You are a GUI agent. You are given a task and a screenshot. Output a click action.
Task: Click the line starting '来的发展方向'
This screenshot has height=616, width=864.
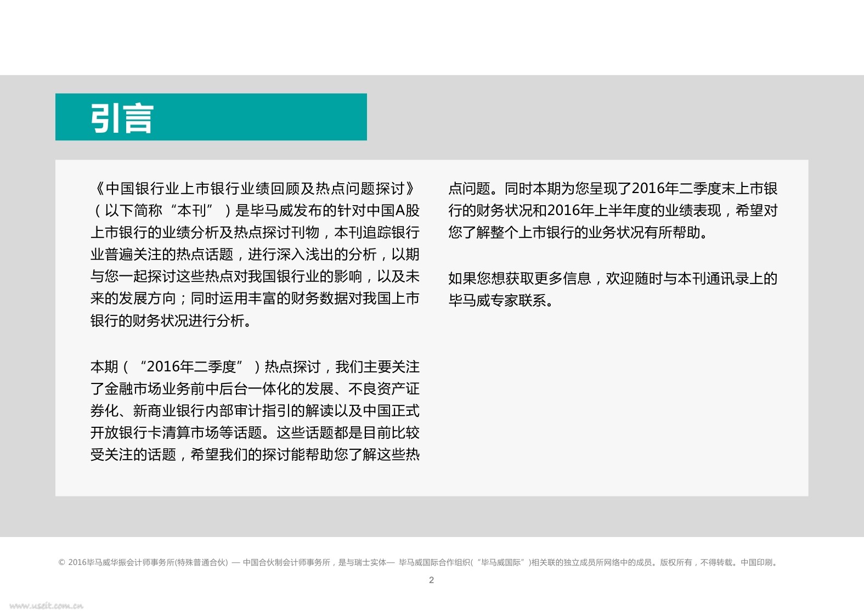(x=255, y=298)
